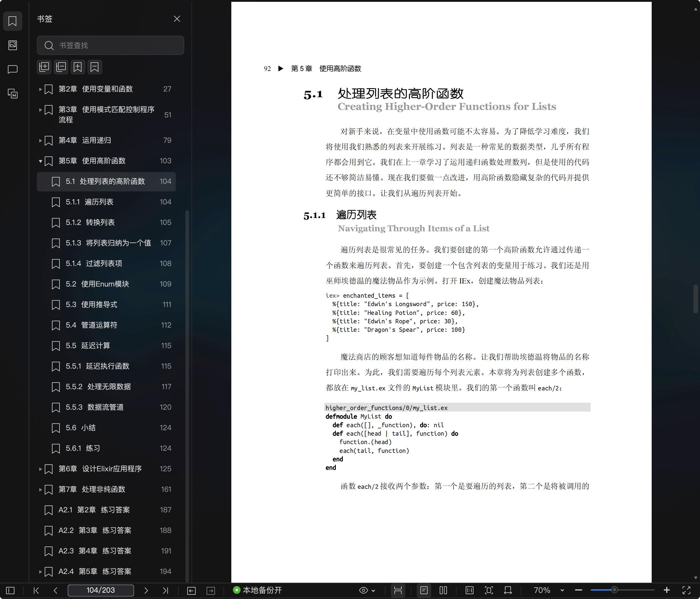Image resolution: width=700 pixels, height=599 pixels.
Task: Click the zoom slider handle
Action: (615, 590)
